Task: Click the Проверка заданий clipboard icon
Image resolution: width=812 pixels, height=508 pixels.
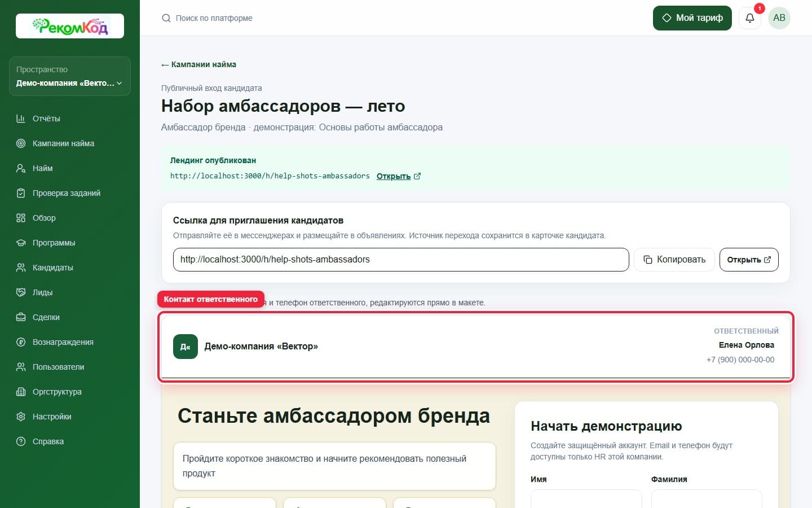Action: pyautogui.click(x=21, y=193)
